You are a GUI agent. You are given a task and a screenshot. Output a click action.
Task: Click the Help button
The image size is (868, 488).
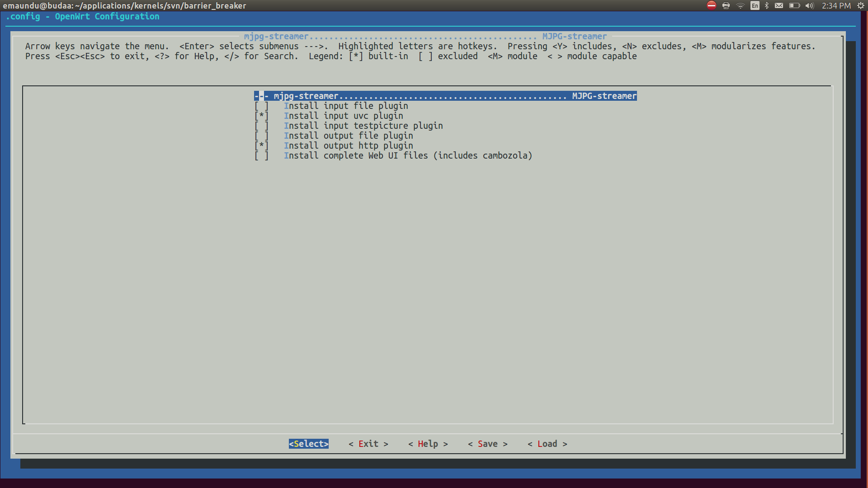tap(428, 444)
